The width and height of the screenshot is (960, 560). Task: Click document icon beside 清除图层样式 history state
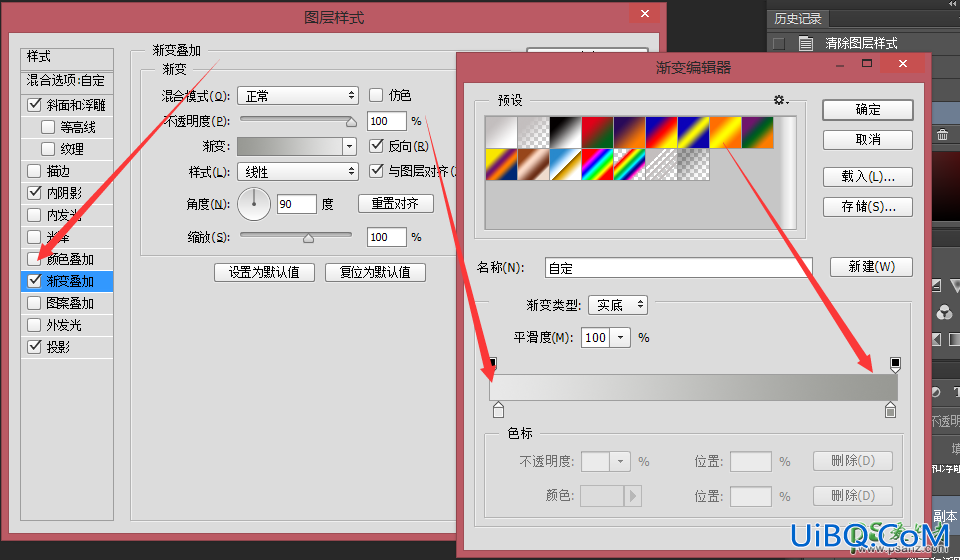(806, 43)
